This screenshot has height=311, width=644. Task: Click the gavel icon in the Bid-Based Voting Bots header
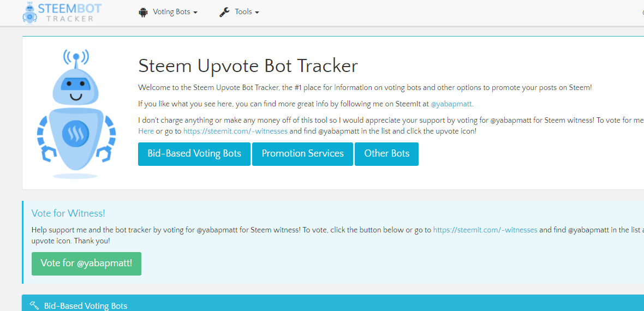point(34,305)
